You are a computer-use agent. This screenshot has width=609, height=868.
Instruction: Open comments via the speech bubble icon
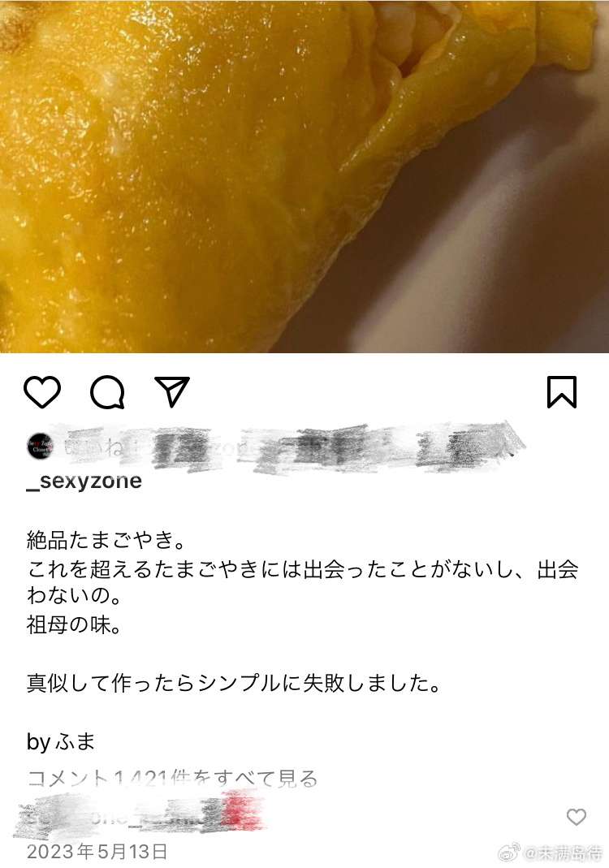tap(107, 392)
